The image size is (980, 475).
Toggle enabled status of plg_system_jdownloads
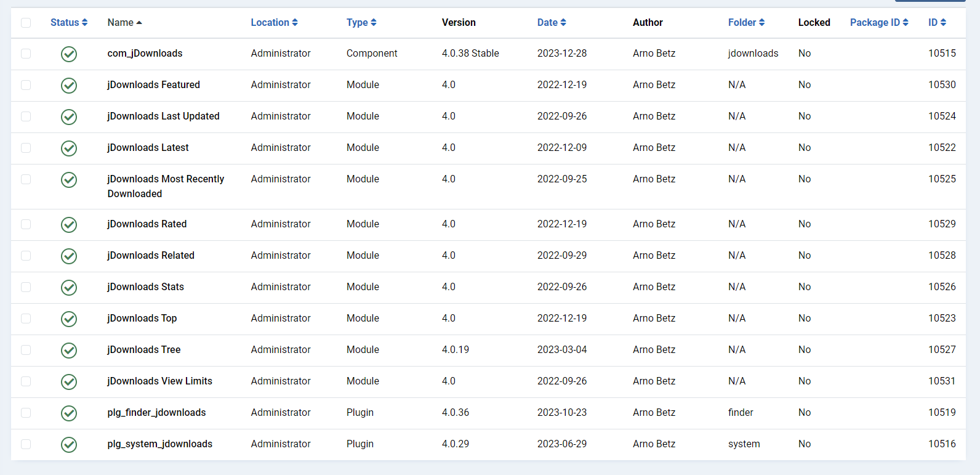[x=69, y=445]
